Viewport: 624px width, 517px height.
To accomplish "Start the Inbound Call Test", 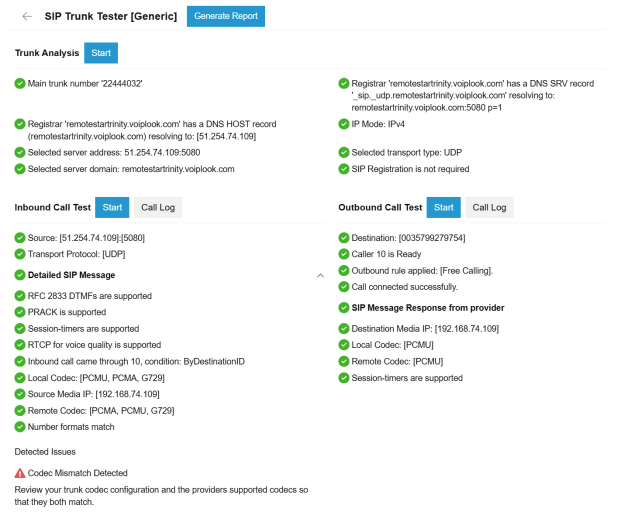I will click(x=112, y=207).
